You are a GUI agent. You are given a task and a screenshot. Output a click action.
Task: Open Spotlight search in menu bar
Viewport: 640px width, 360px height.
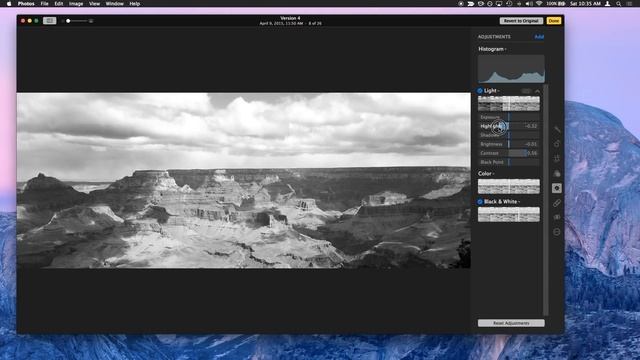click(x=619, y=4)
